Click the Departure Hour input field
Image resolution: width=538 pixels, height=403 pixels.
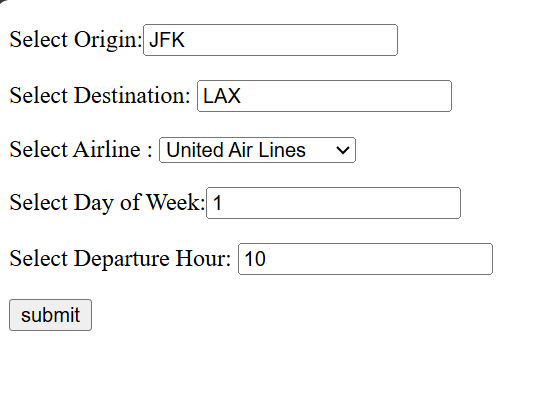coord(365,259)
